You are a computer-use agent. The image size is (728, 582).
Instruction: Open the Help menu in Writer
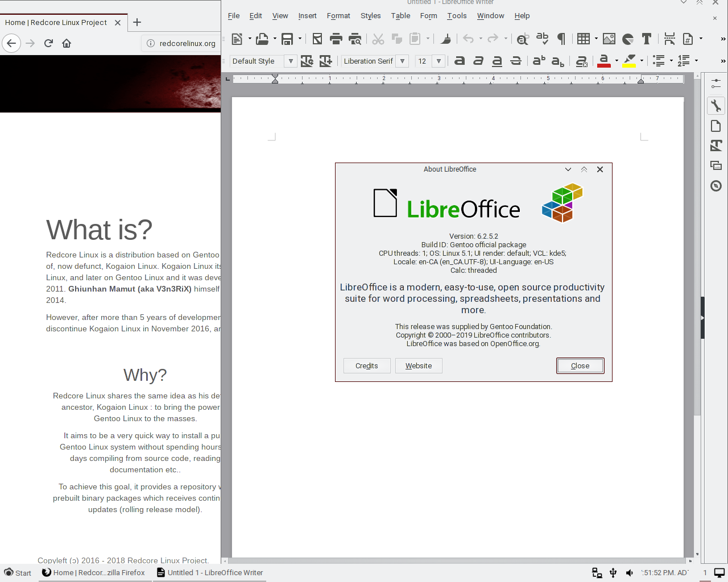point(522,16)
